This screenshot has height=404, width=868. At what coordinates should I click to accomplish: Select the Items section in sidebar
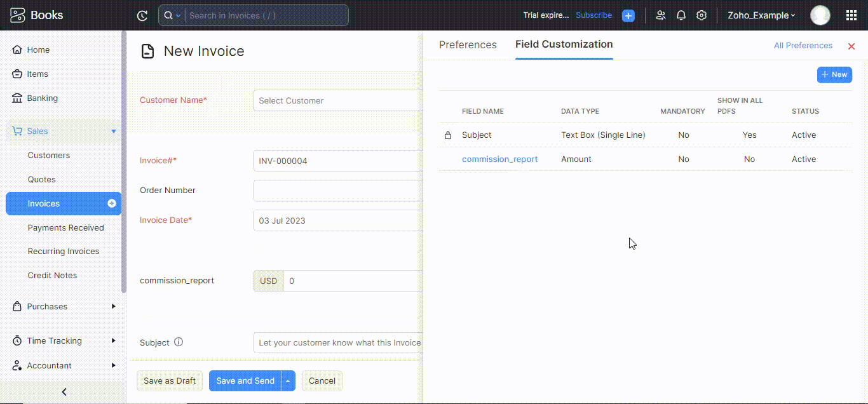37,74
